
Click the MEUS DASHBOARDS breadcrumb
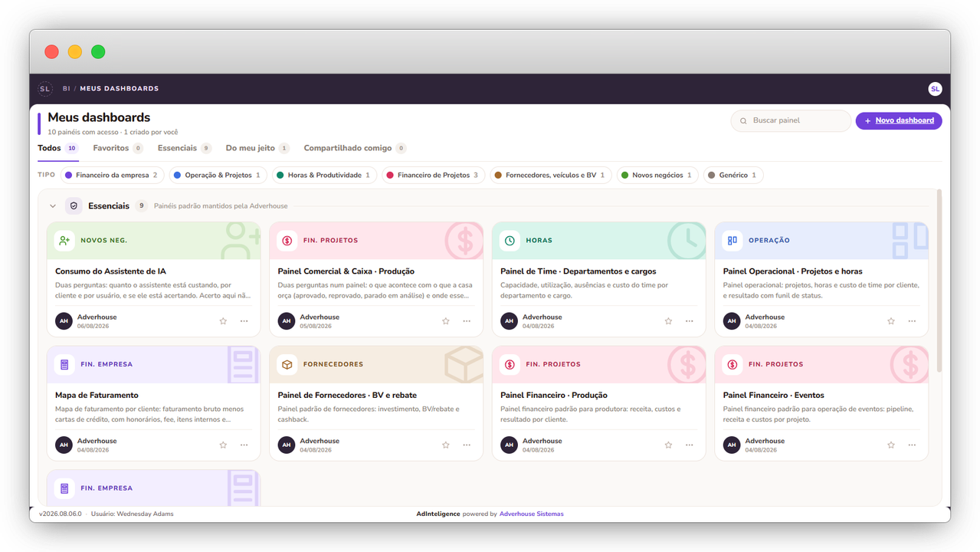click(120, 89)
